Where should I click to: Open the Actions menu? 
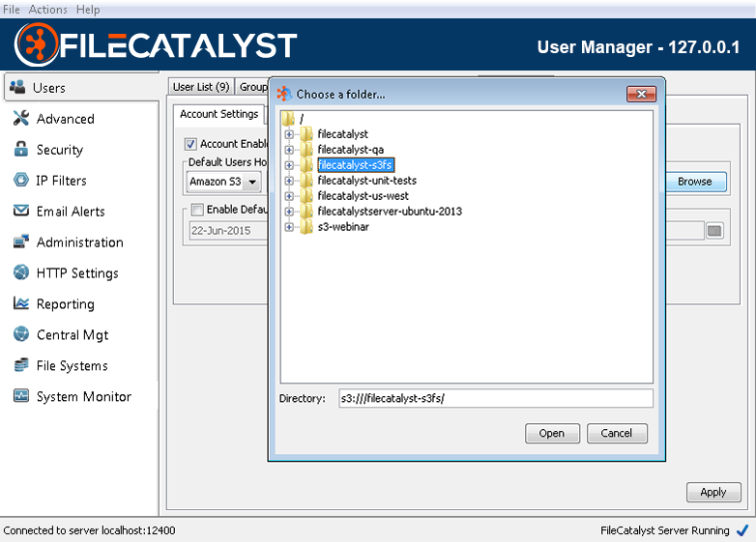pyautogui.click(x=47, y=9)
